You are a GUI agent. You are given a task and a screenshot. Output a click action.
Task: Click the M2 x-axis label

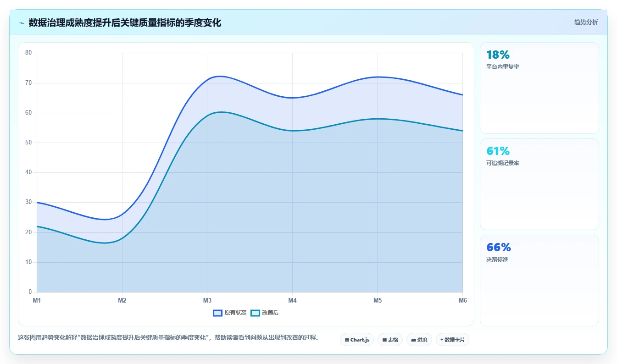coord(122,300)
